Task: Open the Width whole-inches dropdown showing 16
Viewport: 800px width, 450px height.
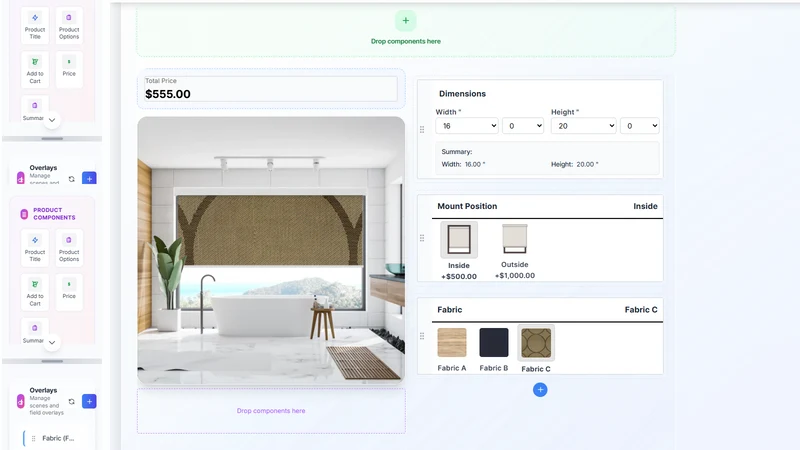Action: click(467, 126)
